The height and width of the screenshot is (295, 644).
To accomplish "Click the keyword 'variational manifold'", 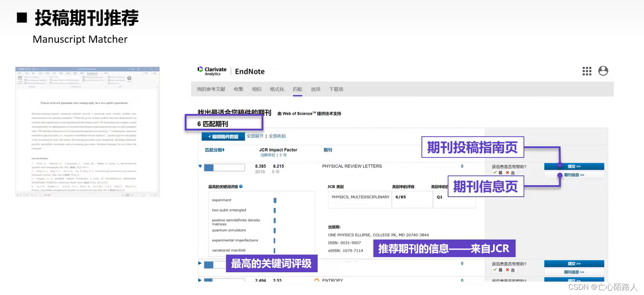I will (229, 250).
